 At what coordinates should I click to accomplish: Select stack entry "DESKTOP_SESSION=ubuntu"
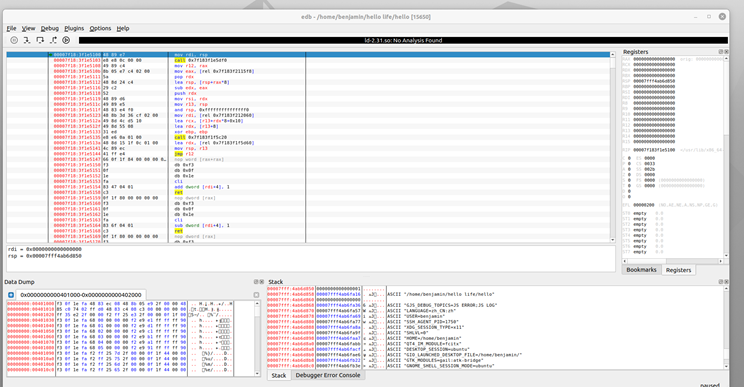coord(495,350)
